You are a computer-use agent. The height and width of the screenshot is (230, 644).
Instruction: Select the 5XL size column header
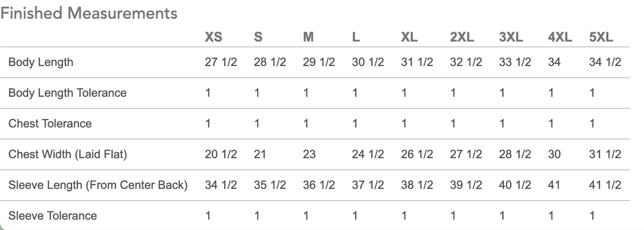coord(601,37)
